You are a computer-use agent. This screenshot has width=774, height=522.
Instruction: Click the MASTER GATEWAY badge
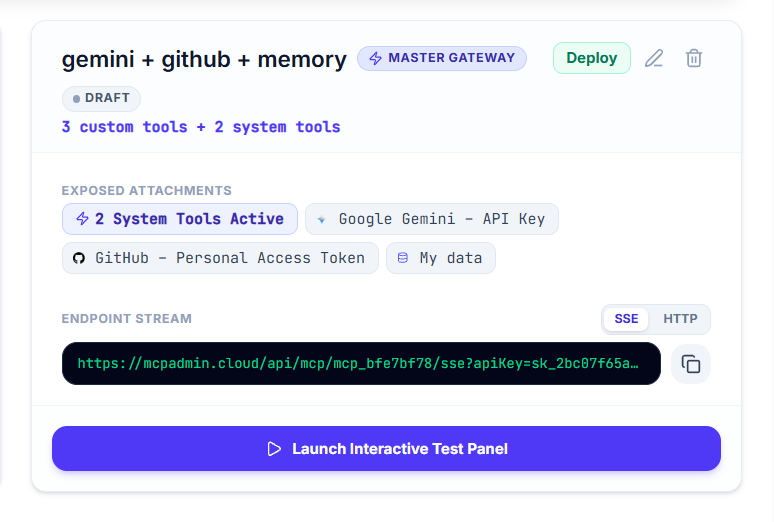tap(442, 58)
